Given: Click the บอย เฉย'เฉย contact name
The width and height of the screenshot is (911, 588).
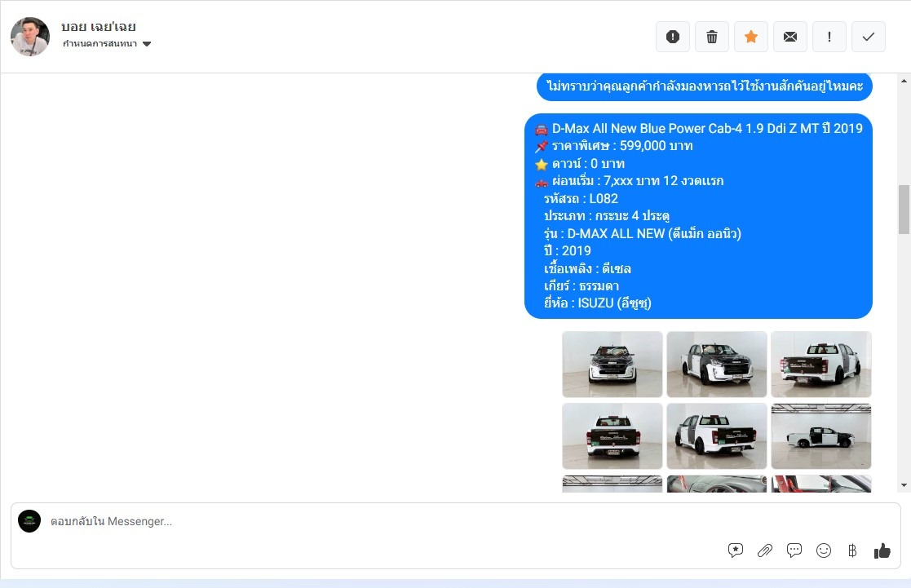Looking at the screenshot, I should coord(99,27).
